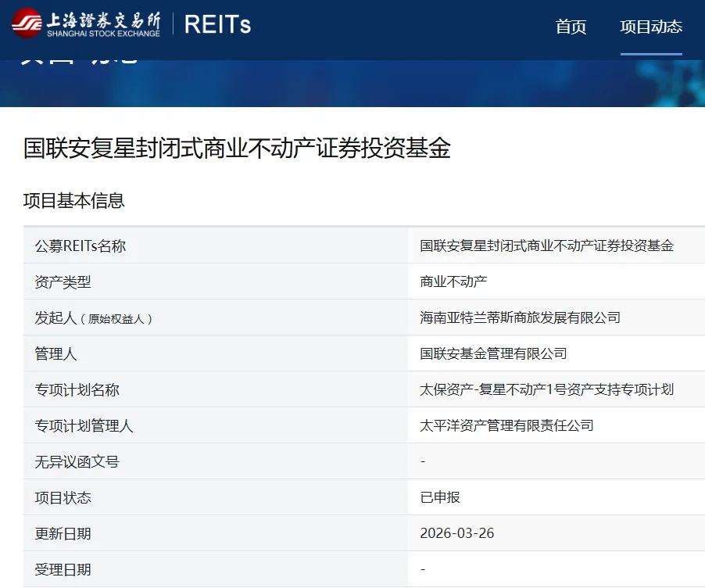
Task: Click the 已申报 status value
Action: 440,497
